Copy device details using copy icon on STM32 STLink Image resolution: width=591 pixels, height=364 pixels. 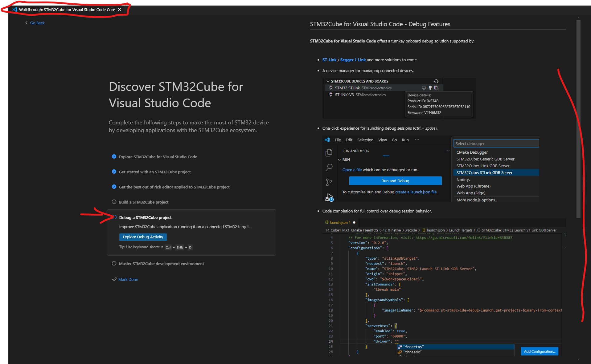pyautogui.click(x=436, y=88)
